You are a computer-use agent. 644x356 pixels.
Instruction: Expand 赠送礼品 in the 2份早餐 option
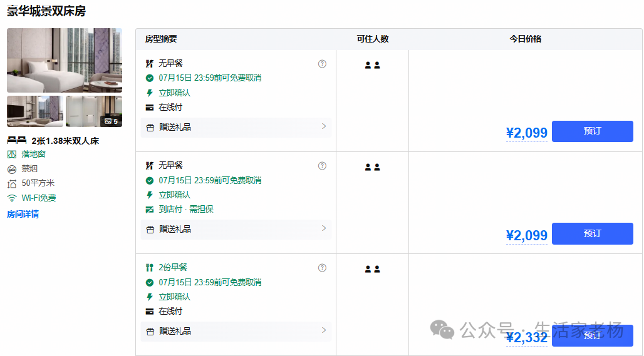coord(236,332)
